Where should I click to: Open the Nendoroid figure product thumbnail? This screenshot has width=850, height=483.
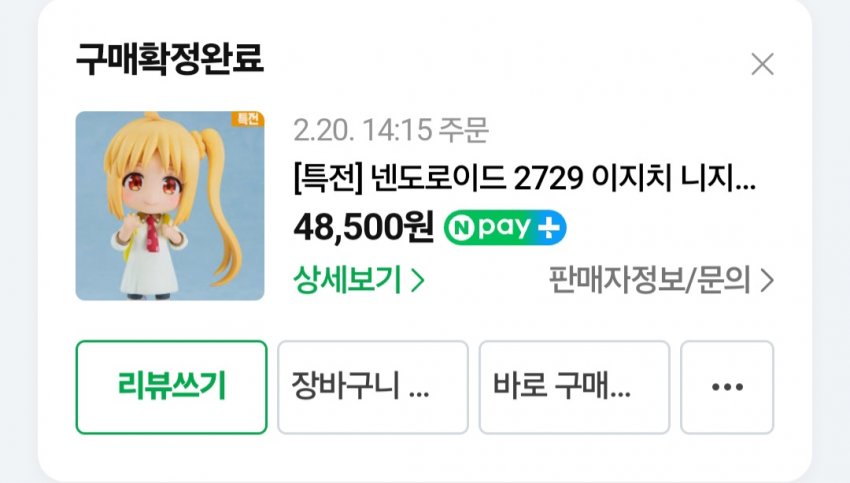coord(170,205)
